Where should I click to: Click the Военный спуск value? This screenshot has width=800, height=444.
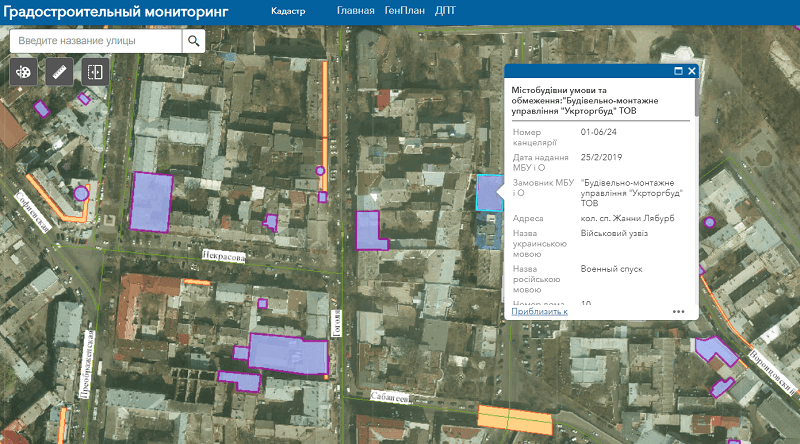611,269
